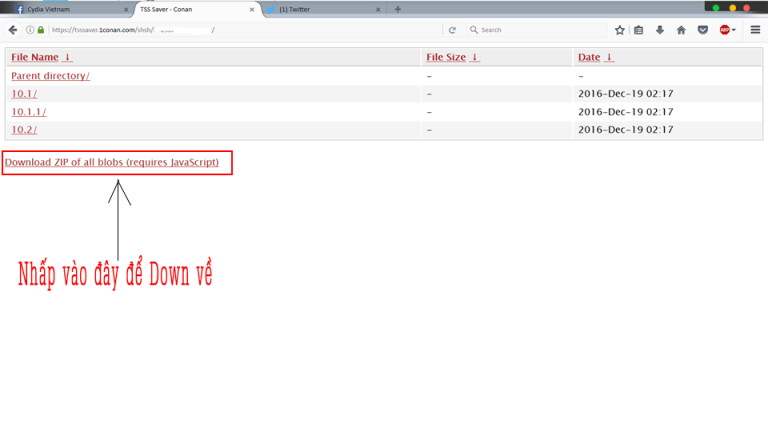Close the Cydia Vietnam tab
This screenshot has width=768, height=432.
point(126,9)
